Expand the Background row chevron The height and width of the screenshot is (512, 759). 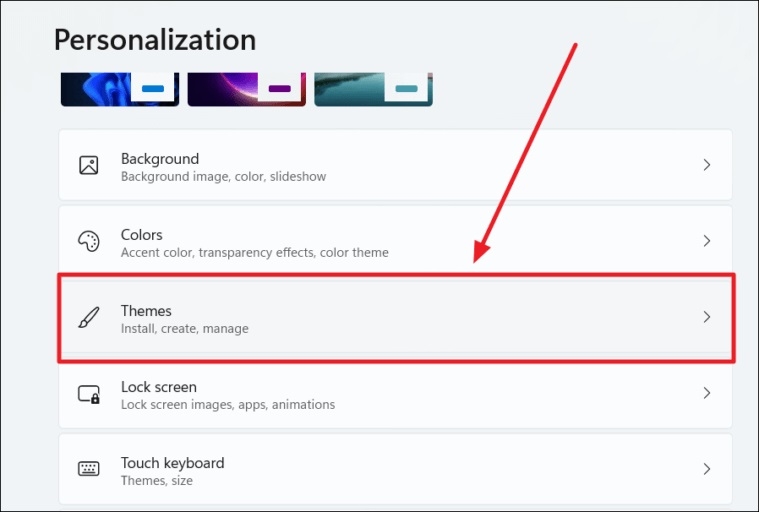(706, 165)
